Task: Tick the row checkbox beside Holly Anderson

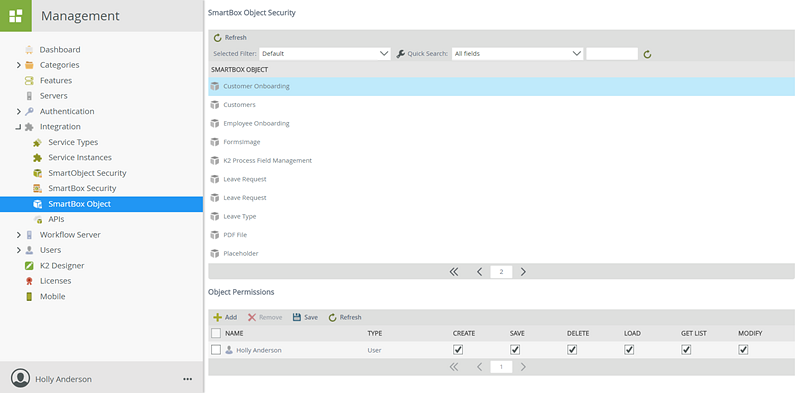Action: tap(216, 350)
